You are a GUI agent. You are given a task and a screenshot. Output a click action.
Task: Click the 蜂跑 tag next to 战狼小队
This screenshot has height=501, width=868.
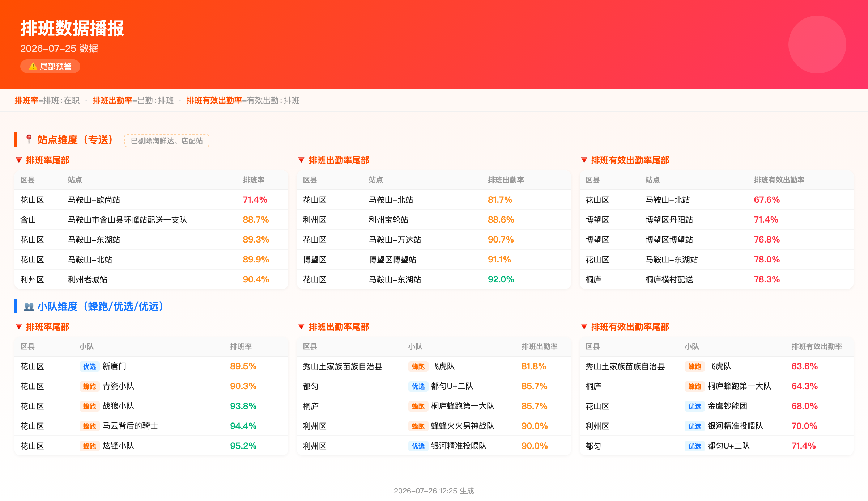pyautogui.click(x=89, y=406)
